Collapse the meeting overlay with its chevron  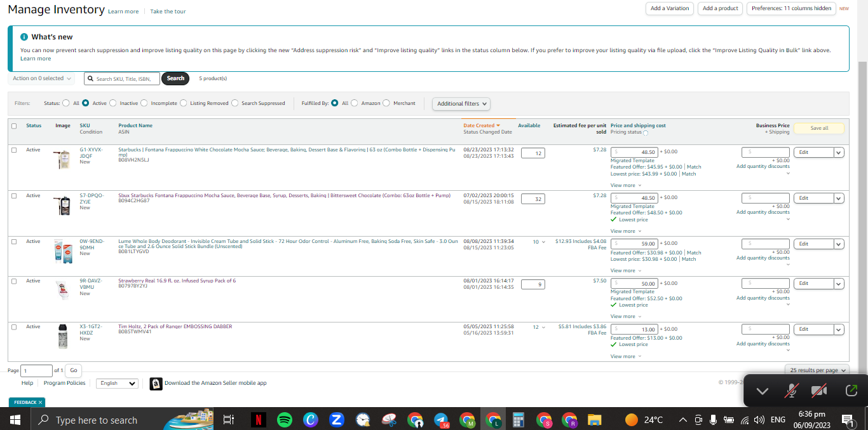click(762, 391)
